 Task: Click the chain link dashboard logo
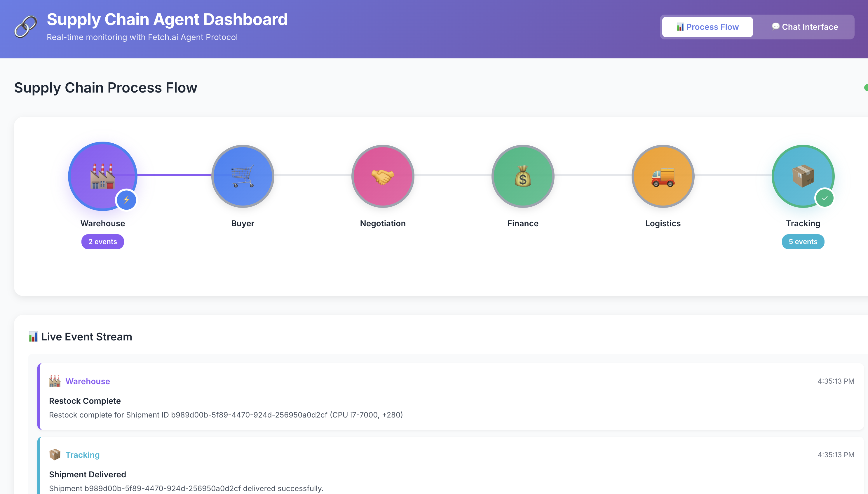[x=25, y=27]
